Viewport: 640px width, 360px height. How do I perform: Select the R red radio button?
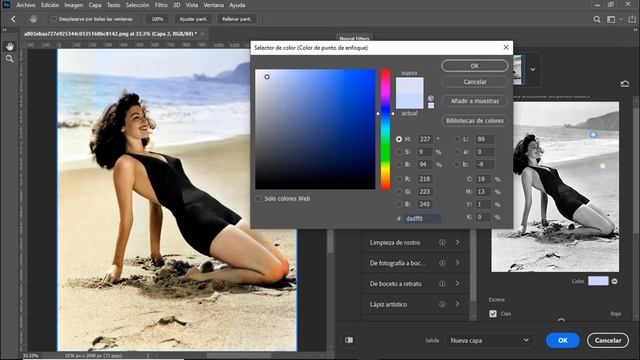pyautogui.click(x=399, y=179)
